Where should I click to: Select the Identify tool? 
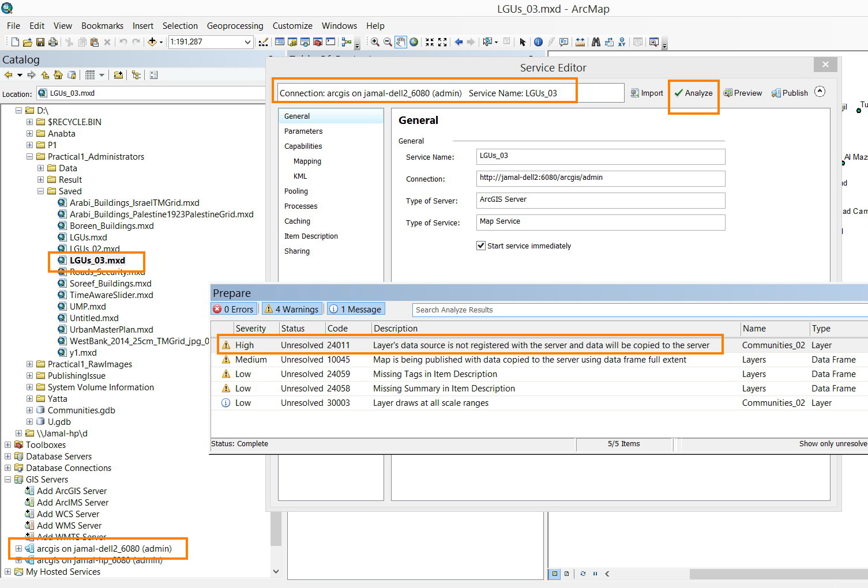pyautogui.click(x=538, y=42)
